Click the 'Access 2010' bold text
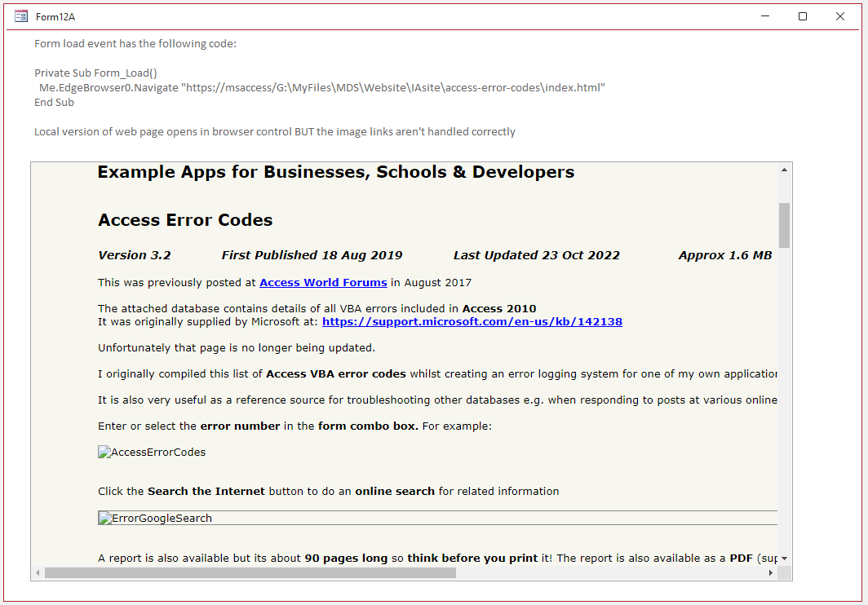The image size is (868, 605). [499, 308]
